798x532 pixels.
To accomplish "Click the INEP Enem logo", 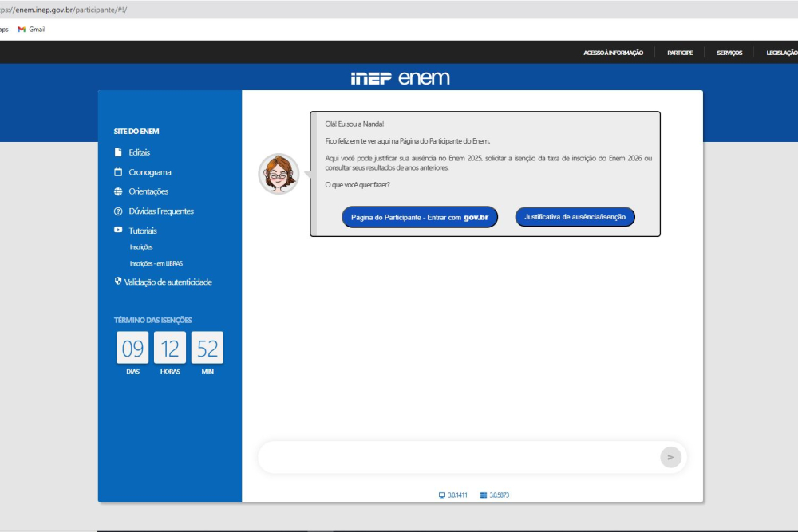I will [400, 78].
